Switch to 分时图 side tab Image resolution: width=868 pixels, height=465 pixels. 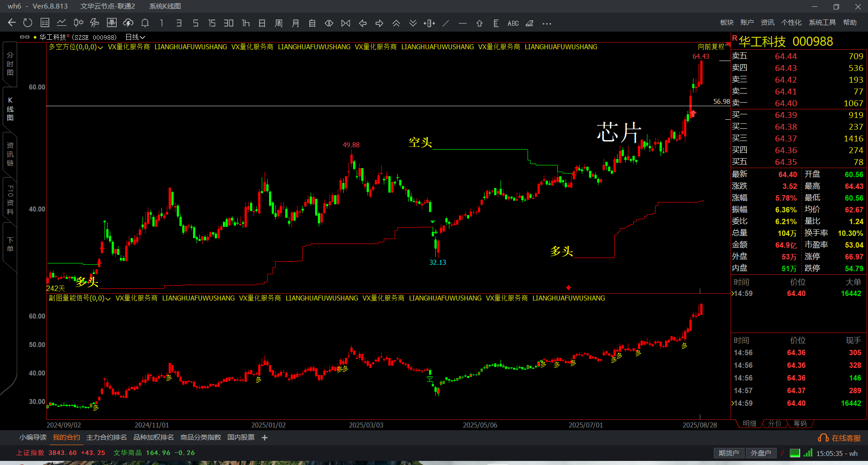point(10,64)
